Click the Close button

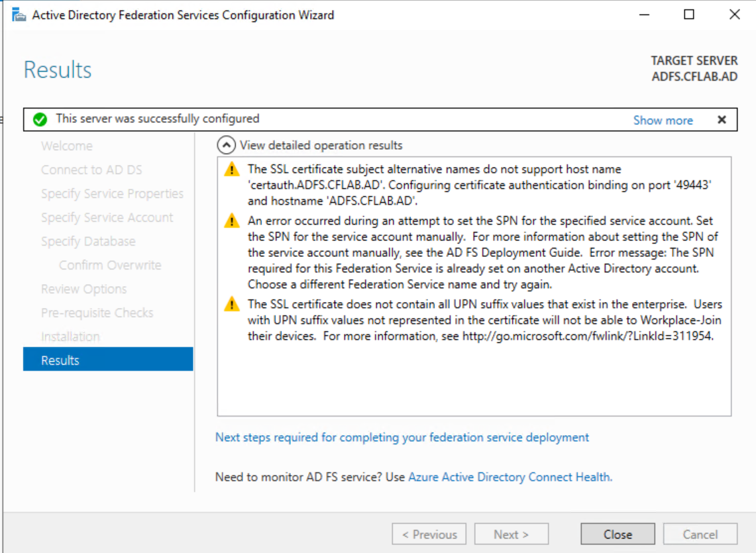coord(618,534)
